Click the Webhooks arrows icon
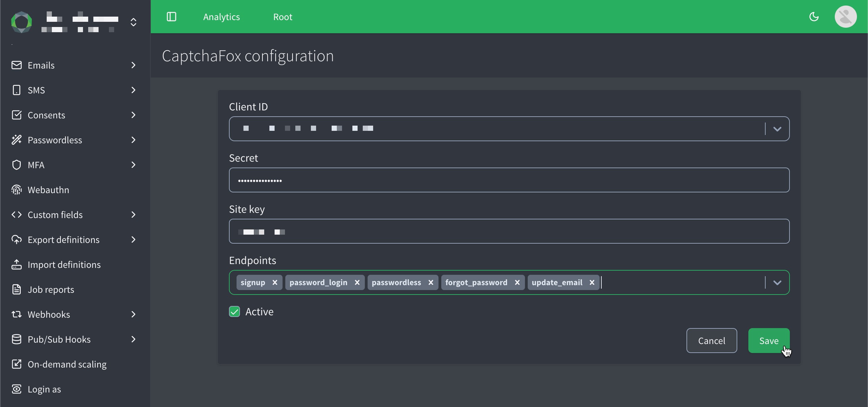The width and height of the screenshot is (868, 407). tap(17, 314)
